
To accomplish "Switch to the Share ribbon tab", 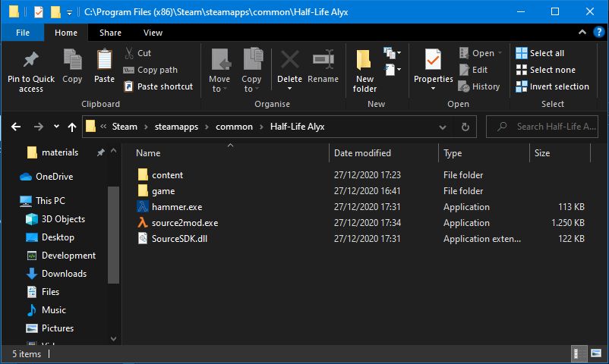I will (110, 33).
